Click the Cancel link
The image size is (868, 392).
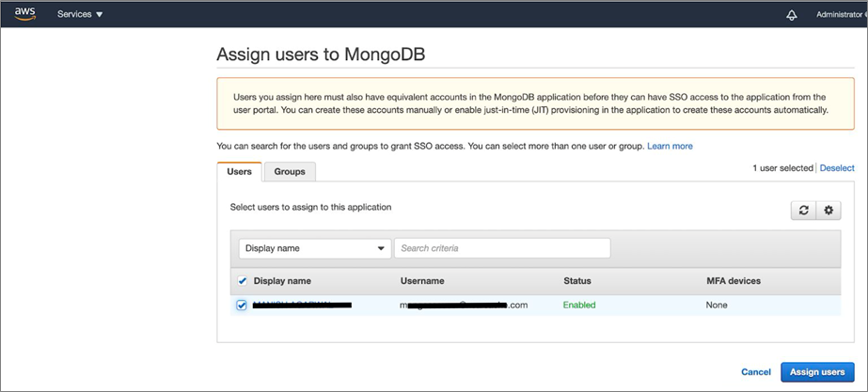point(756,372)
